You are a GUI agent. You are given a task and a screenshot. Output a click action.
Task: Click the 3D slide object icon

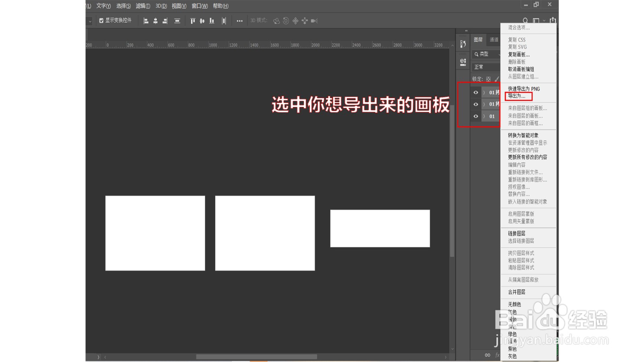tap(305, 21)
